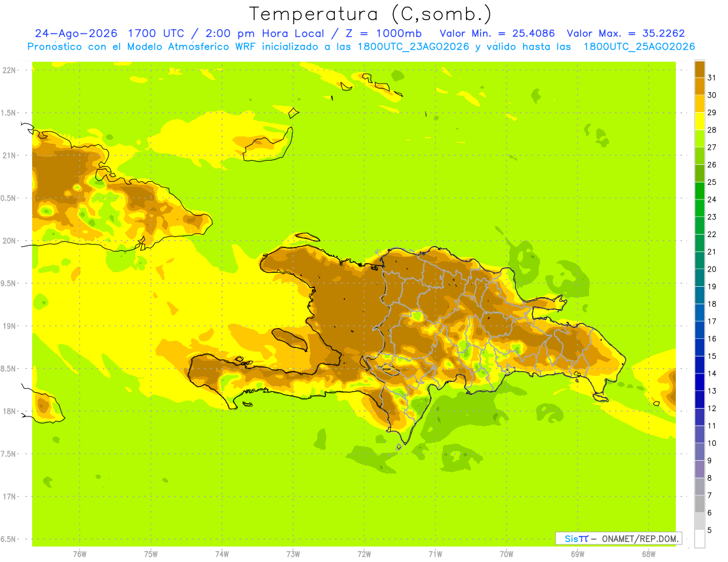Click '2:00 pm Hora Local' text
Viewport: 728px width, 562px height.
[x=266, y=33]
